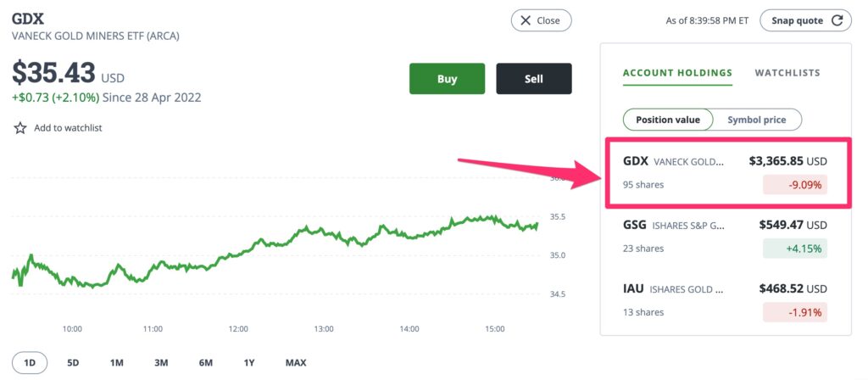Open the Account Holdings tab
Screen dimensions: 868x380
[677, 73]
